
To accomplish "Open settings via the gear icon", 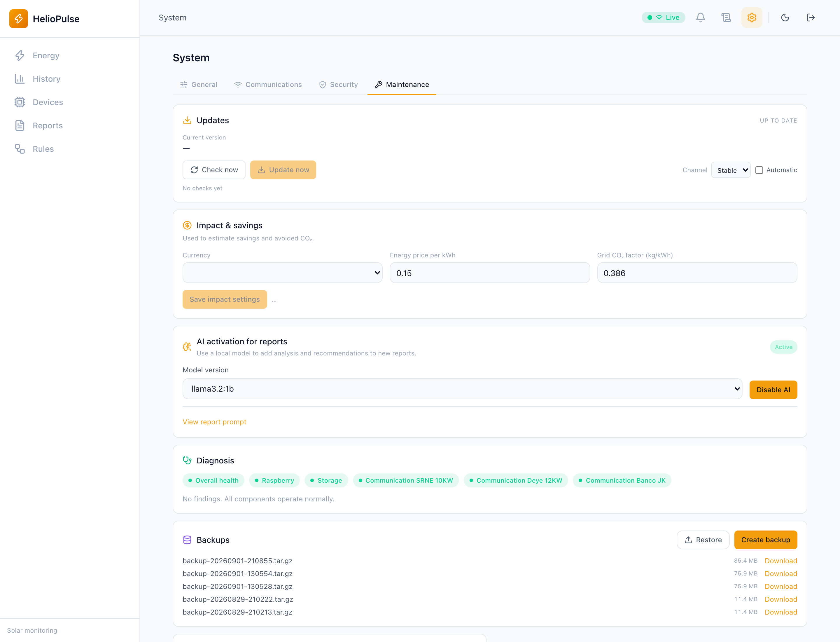I will pyautogui.click(x=751, y=18).
